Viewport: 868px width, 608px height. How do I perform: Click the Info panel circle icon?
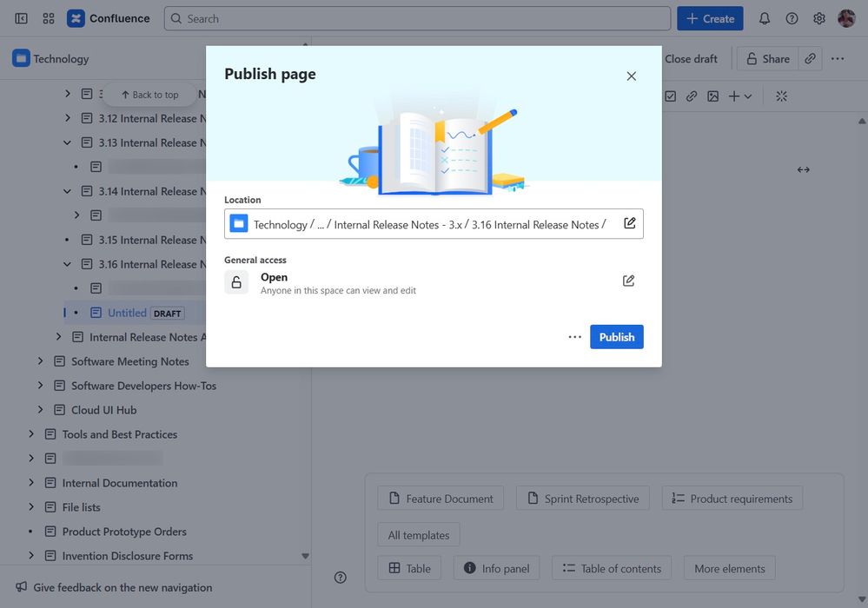coord(469,568)
